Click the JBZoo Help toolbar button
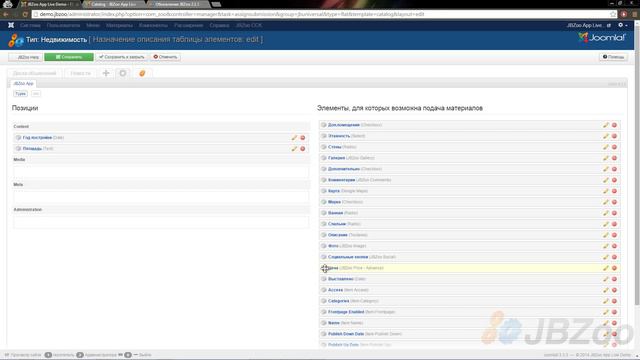 [25, 57]
